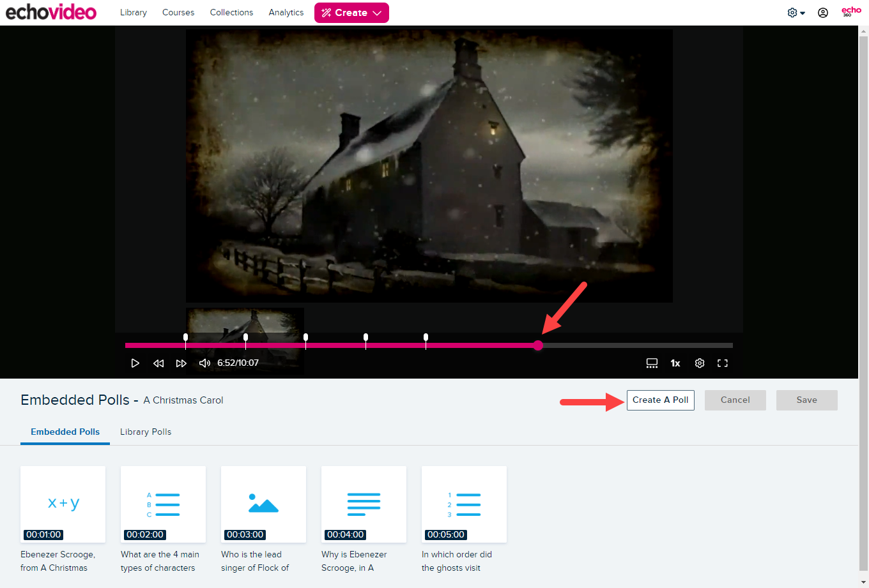Screen dimensions: 869x588
Task: Click the unplayed portion of the timeline
Action: coord(638,345)
